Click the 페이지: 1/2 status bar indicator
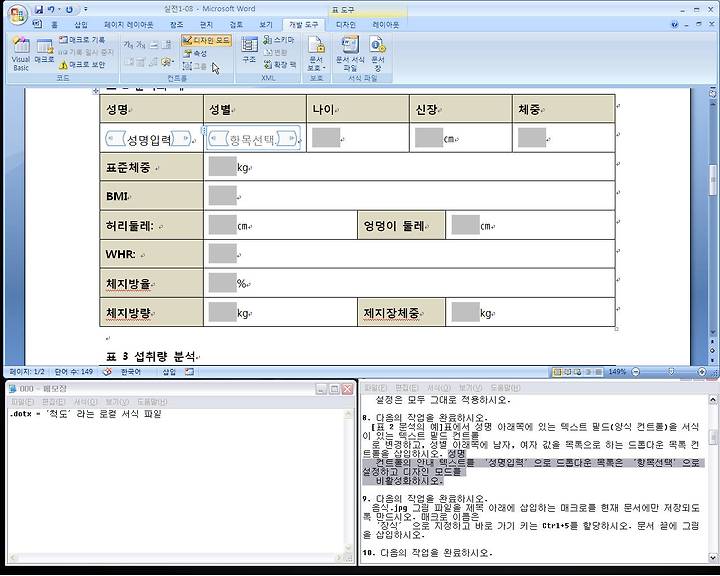The image size is (720, 576). [27, 372]
